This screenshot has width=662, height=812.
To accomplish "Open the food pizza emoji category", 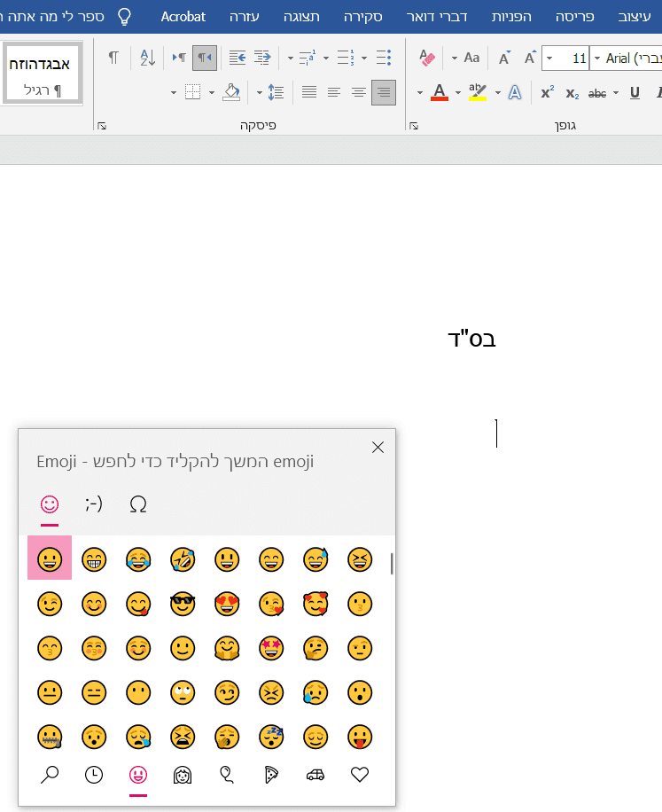I will point(271,775).
